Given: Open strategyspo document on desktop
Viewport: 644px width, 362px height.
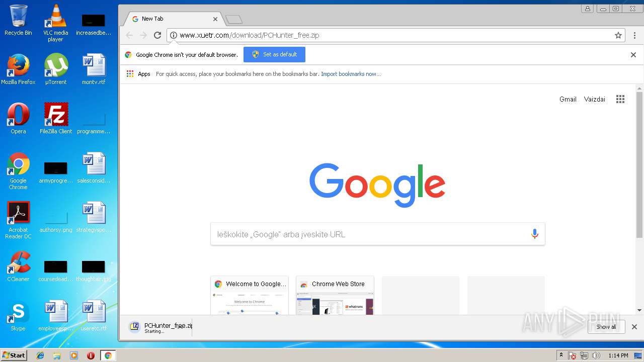Looking at the screenshot, I should click(x=94, y=217).
